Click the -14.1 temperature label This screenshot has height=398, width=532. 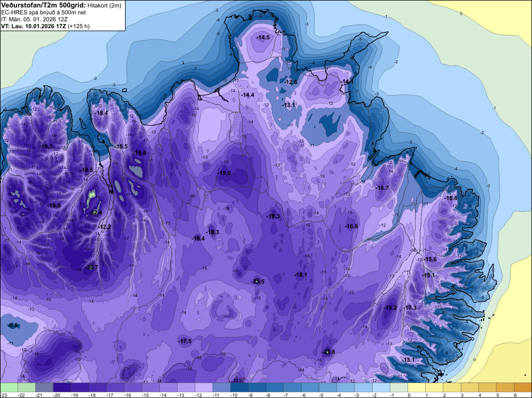tap(347, 82)
